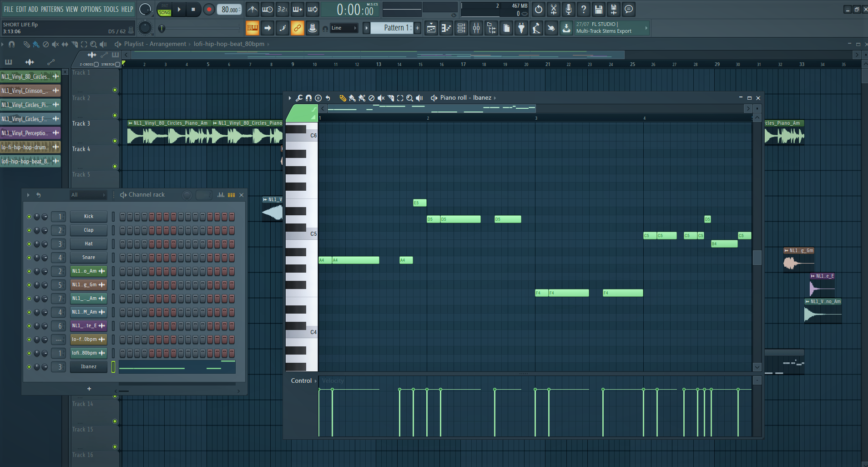Toggle auto scrolling arrow icon

[267, 28]
